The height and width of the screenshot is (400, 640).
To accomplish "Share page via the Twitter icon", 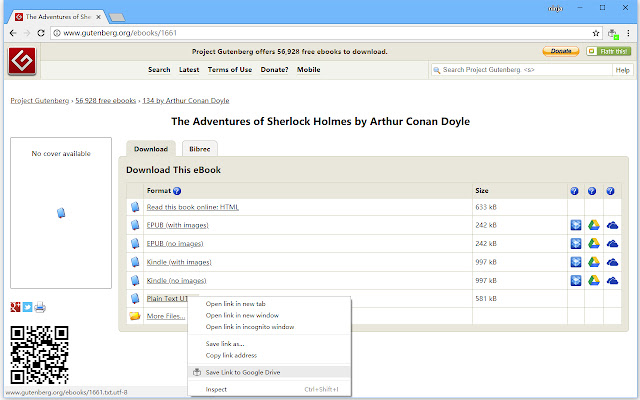I will (x=28, y=307).
